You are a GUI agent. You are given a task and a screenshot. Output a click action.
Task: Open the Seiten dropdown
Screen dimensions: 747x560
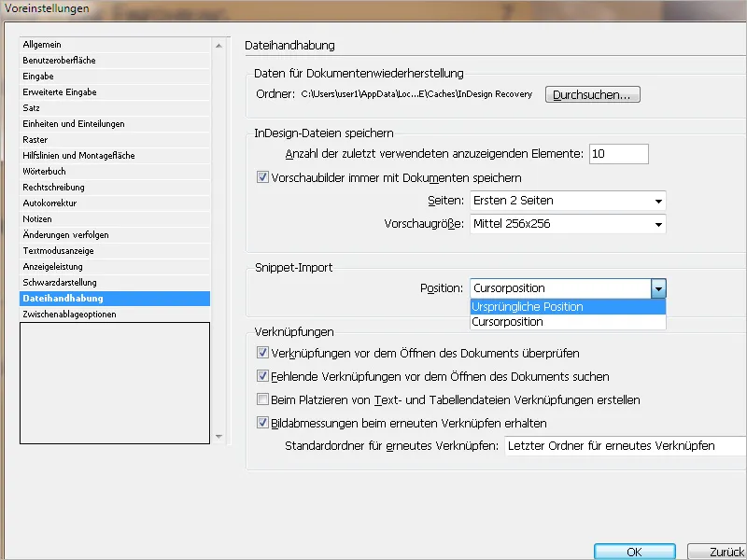click(568, 201)
